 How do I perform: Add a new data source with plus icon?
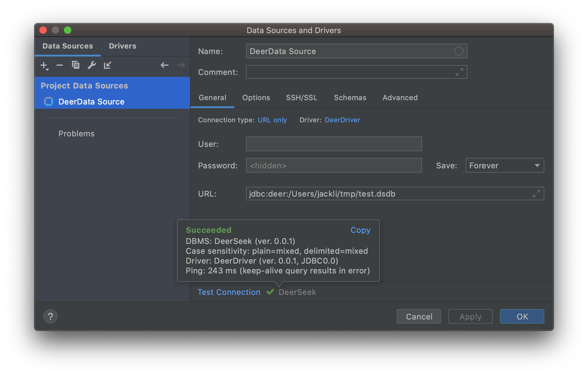pyautogui.click(x=44, y=65)
